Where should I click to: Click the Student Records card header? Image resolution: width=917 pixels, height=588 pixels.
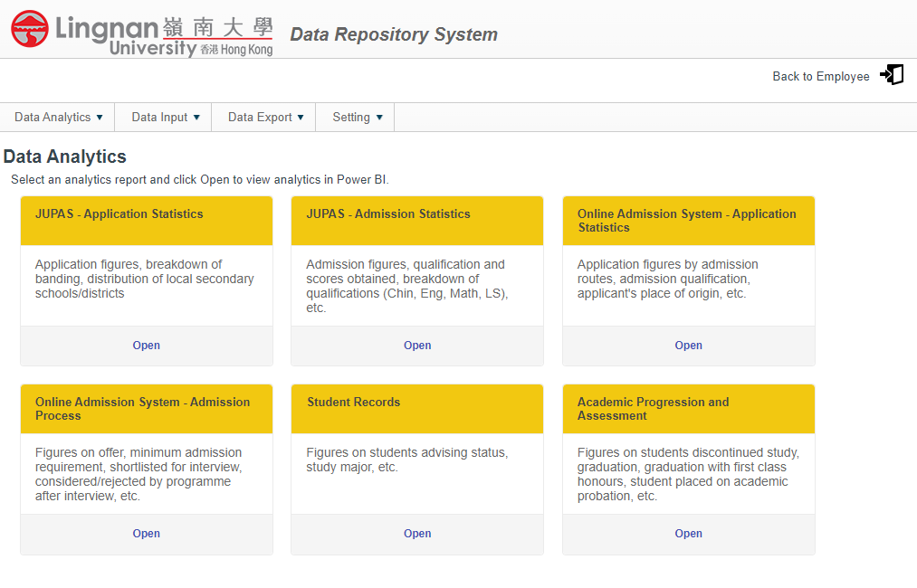(417, 409)
